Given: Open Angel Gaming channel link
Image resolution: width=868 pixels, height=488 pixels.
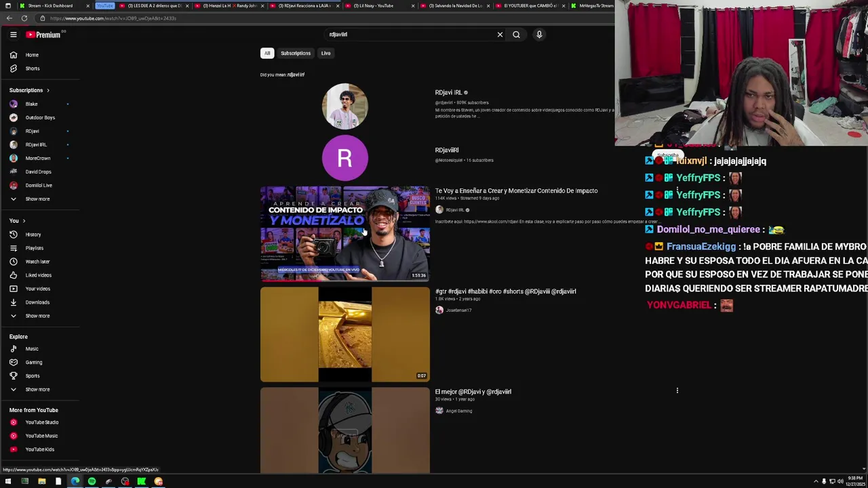Looking at the screenshot, I should click(459, 411).
